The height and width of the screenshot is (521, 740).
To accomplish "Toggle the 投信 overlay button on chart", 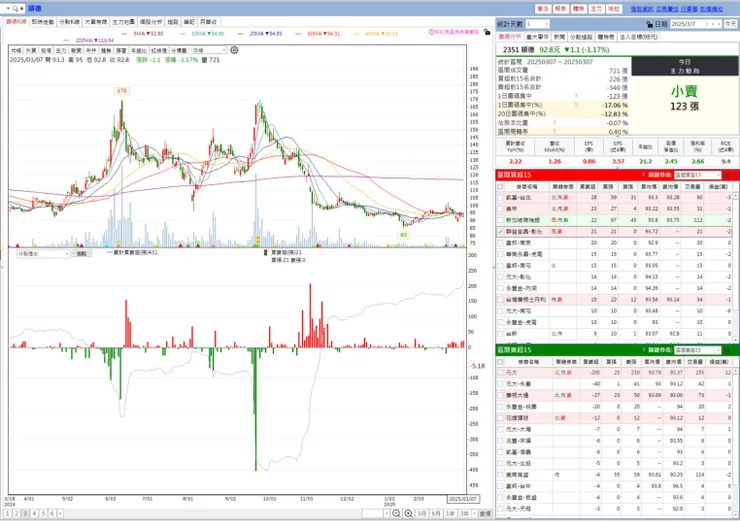I will pos(46,50).
